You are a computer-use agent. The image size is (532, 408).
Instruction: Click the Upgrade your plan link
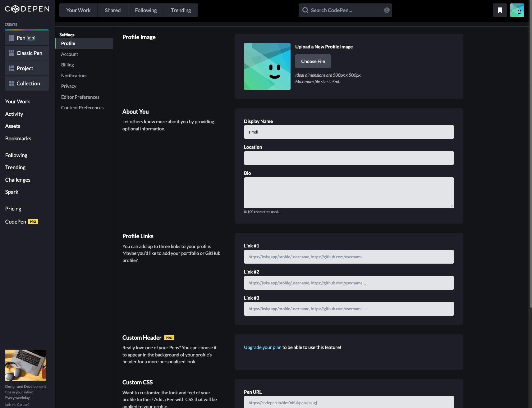(263, 347)
